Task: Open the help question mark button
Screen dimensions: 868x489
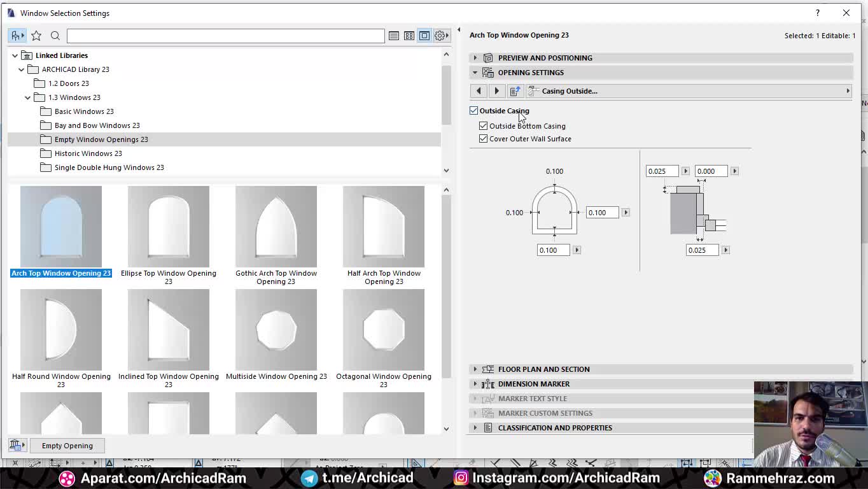Action: (817, 13)
